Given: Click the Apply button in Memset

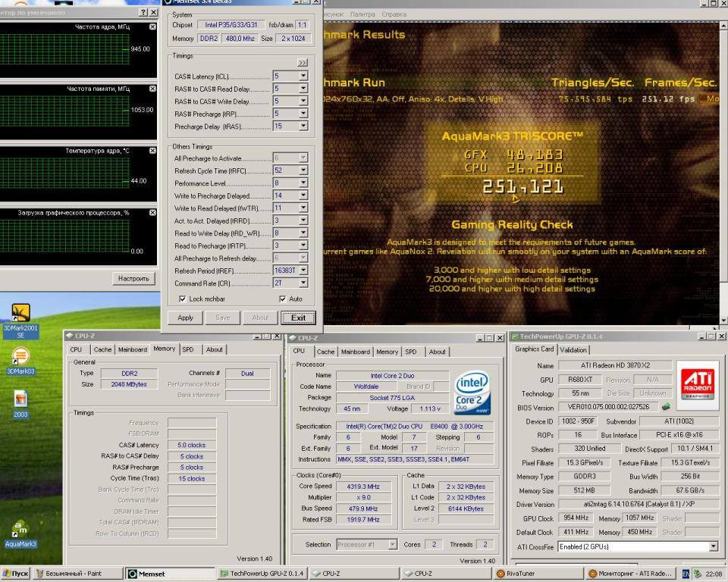Looking at the screenshot, I should click(x=185, y=318).
